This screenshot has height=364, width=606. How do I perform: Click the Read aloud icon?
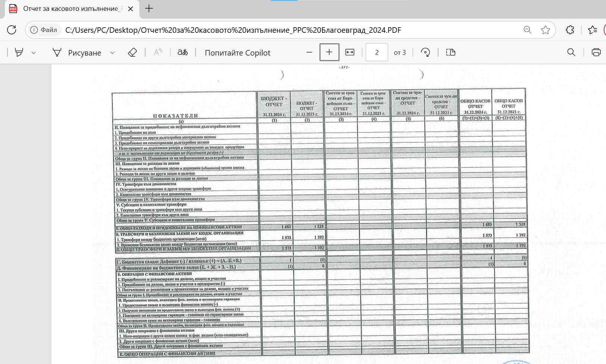tap(158, 53)
